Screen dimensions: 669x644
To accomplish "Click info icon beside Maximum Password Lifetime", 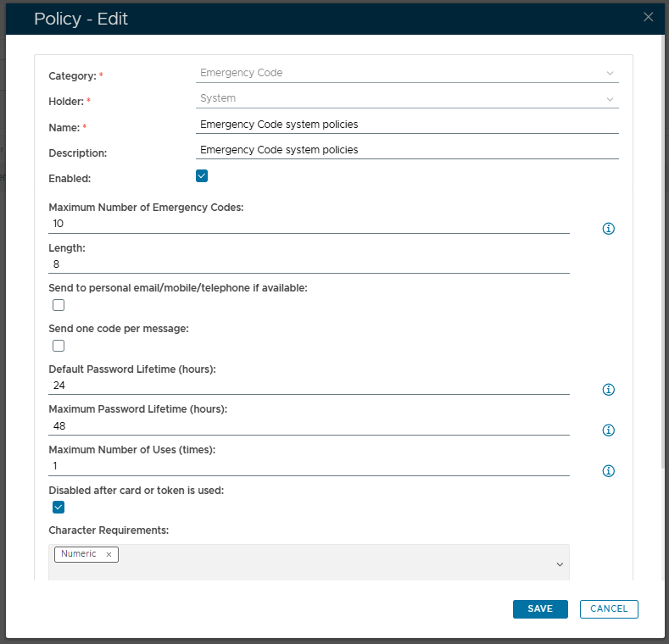I will click(x=608, y=430).
